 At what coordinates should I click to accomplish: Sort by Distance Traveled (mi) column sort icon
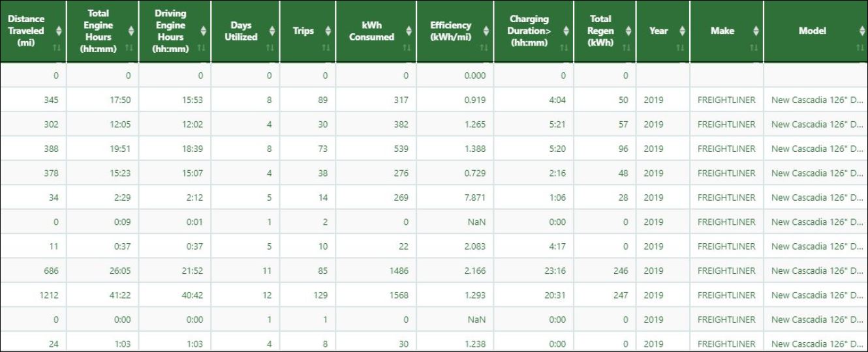coord(59,31)
